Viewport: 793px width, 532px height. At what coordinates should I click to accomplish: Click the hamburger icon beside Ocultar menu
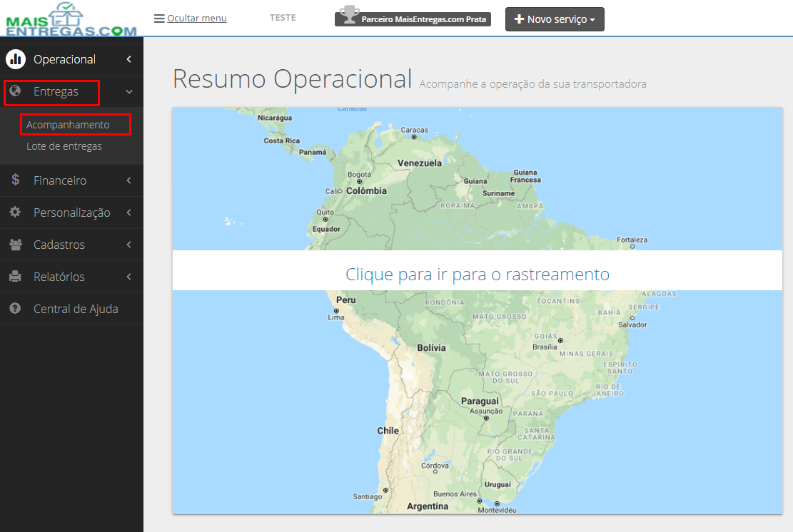point(159,19)
